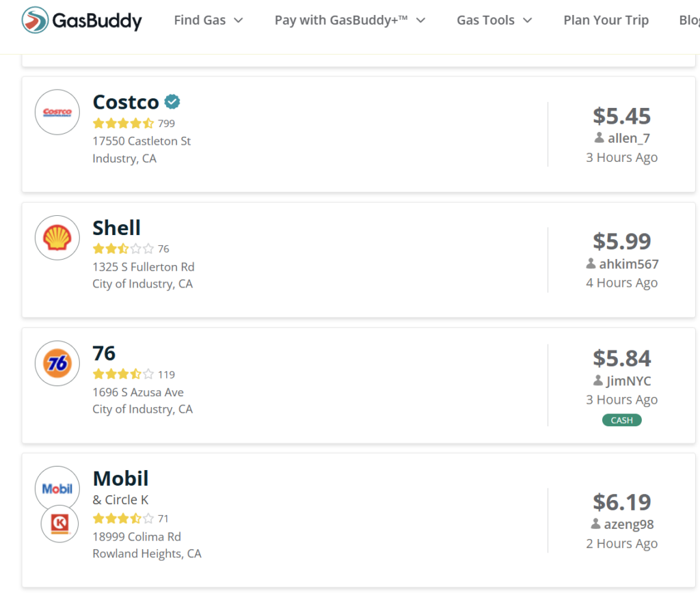Click the Circle K logo
This screenshot has height=593, width=700.
[x=59, y=524]
